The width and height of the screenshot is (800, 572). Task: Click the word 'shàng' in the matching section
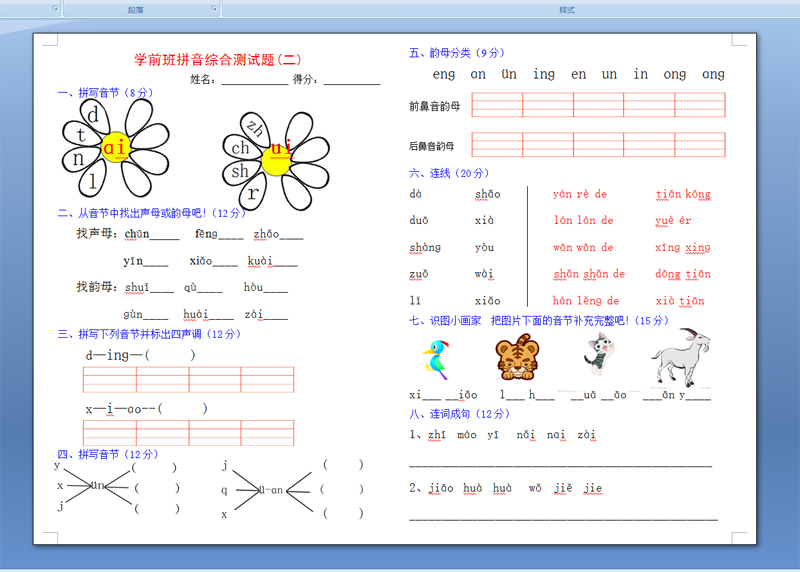(x=425, y=247)
